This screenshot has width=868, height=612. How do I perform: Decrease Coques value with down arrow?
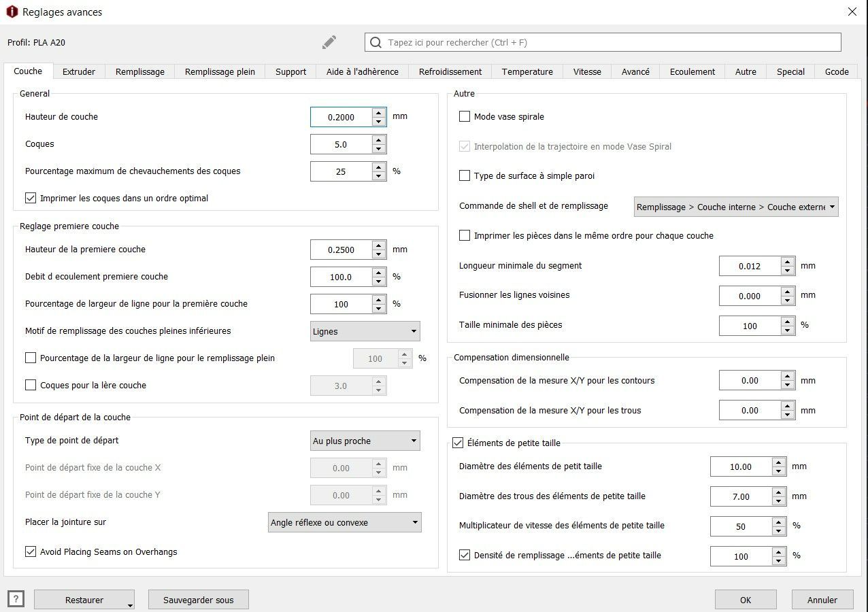tap(379, 149)
